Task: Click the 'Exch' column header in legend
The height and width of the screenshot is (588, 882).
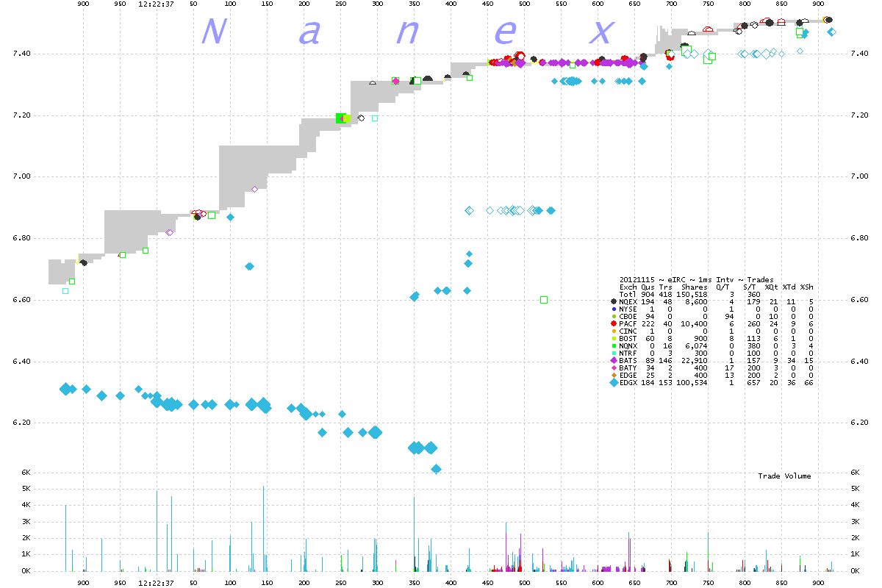Action: [x=628, y=287]
